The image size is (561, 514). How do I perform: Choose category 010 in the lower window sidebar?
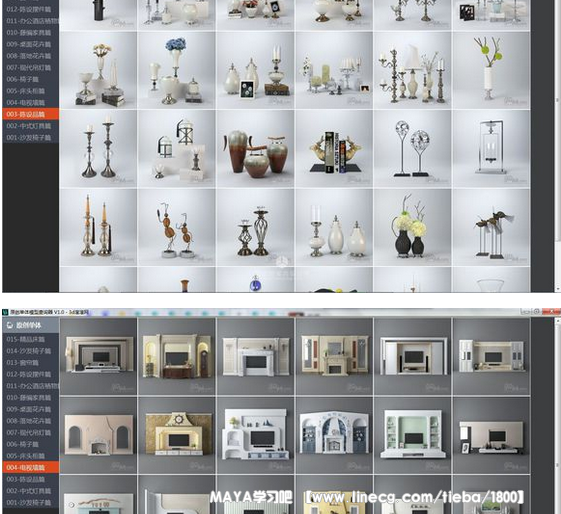click(31, 398)
